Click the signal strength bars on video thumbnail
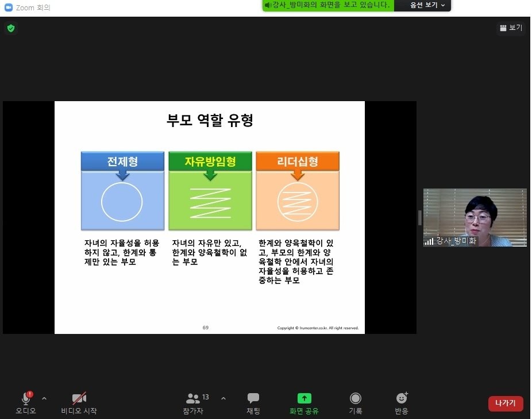532x419 pixels. (429, 241)
